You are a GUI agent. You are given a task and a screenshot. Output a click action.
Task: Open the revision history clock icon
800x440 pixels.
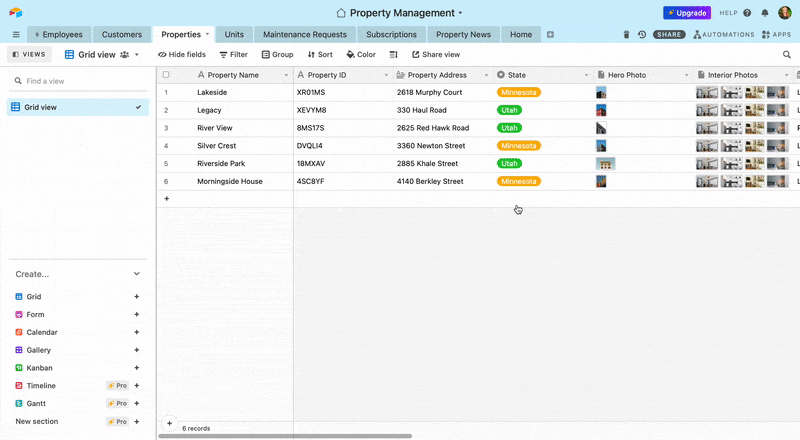(x=642, y=34)
